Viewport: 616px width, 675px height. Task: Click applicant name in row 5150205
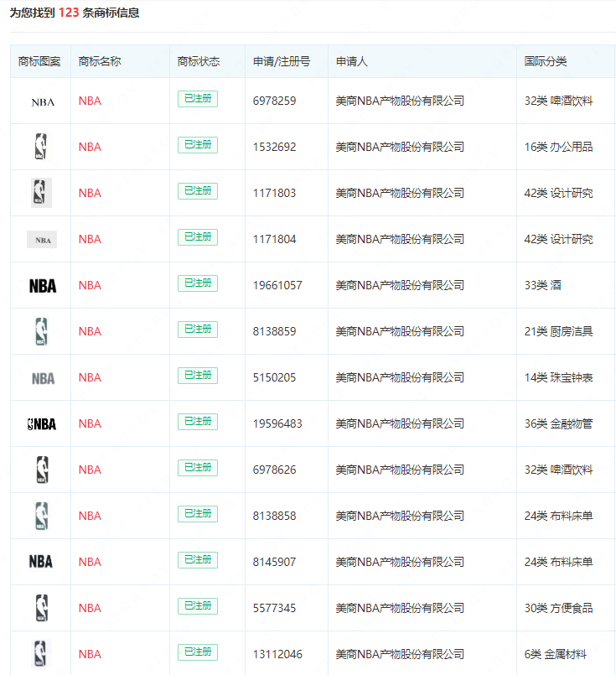400,377
